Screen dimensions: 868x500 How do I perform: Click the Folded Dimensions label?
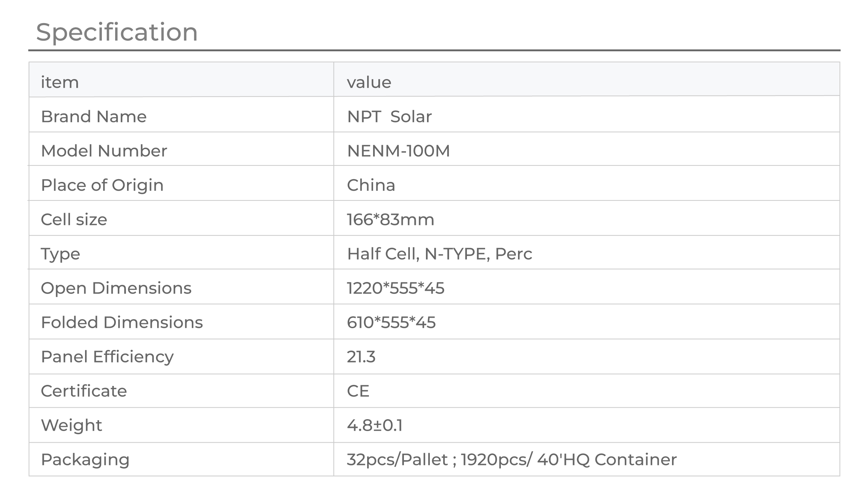[122, 322]
